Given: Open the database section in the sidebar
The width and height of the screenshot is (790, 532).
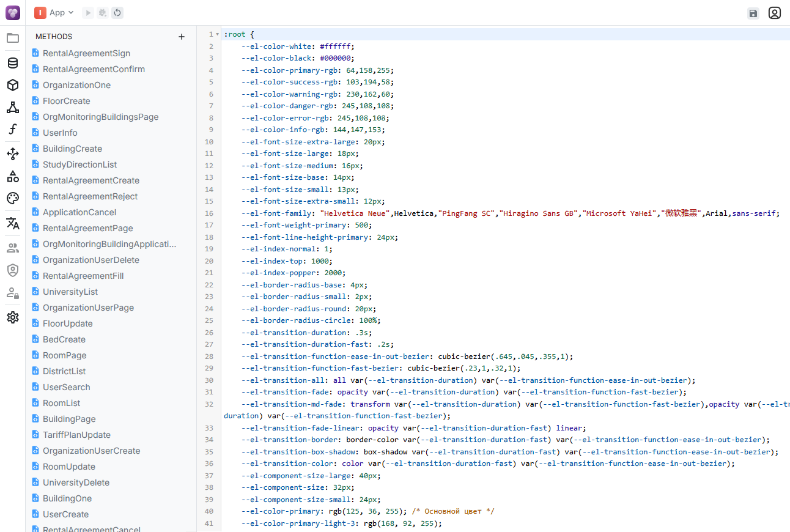Looking at the screenshot, I should click(13, 63).
